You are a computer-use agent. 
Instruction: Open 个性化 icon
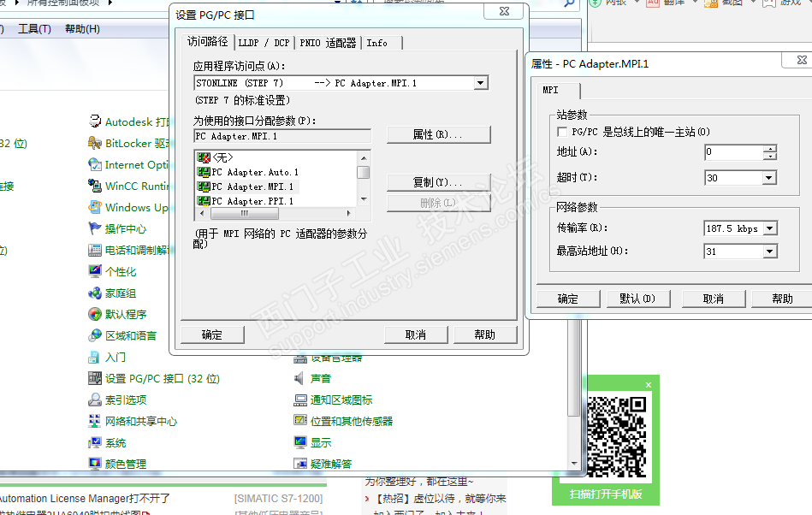click(95, 271)
